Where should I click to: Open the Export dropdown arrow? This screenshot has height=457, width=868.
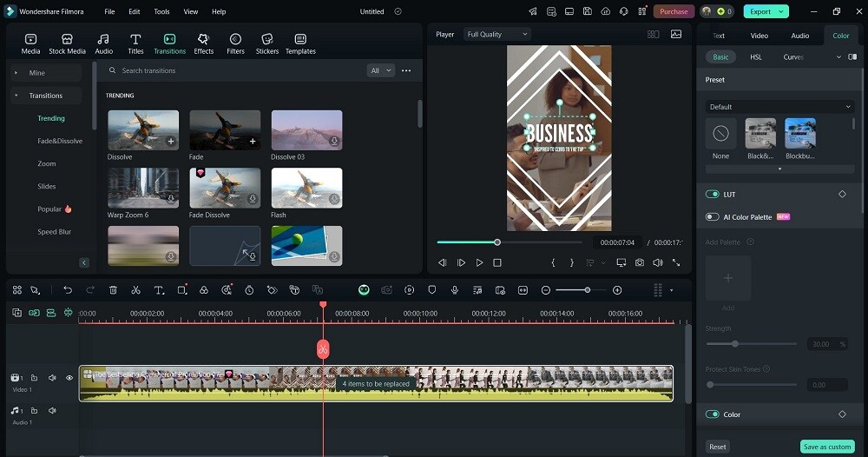pyautogui.click(x=781, y=11)
